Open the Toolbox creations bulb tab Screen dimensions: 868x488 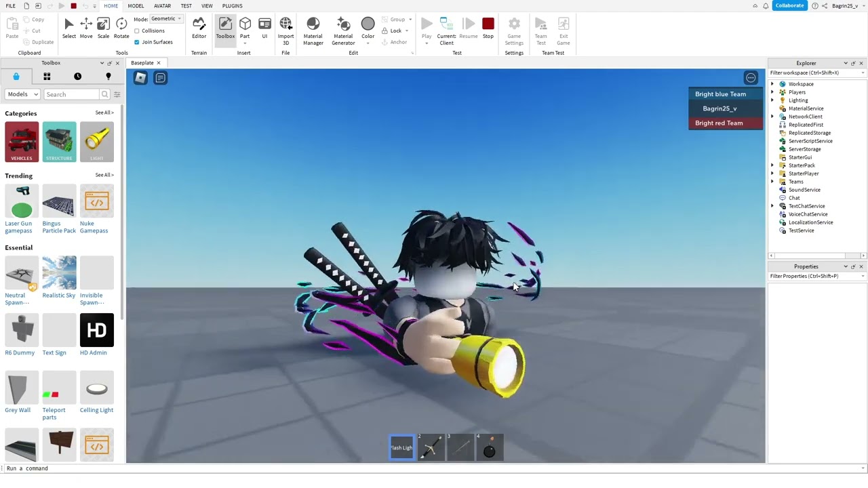pyautogui.click(x=108, y=77)
